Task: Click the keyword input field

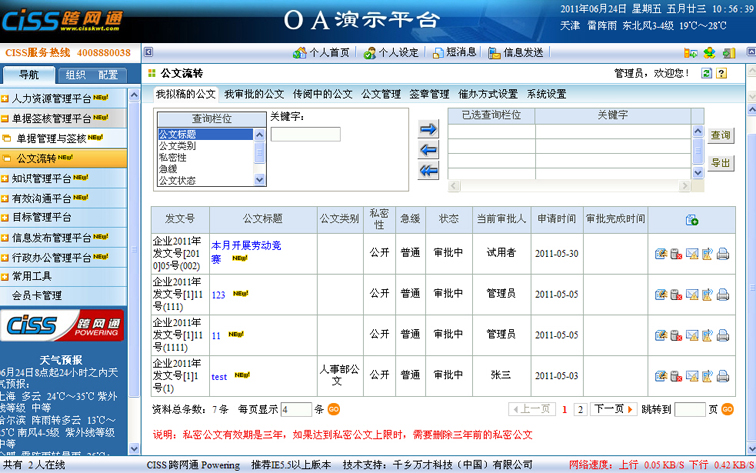Action: click(305, 135)
